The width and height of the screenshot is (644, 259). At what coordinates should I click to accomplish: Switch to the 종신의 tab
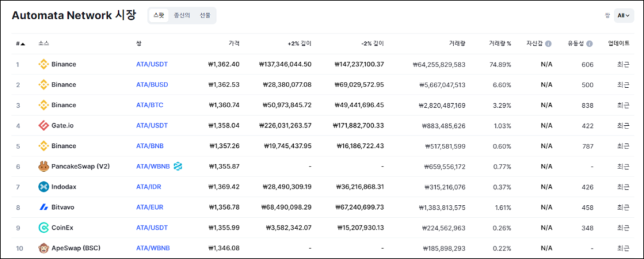coord(181,15)
